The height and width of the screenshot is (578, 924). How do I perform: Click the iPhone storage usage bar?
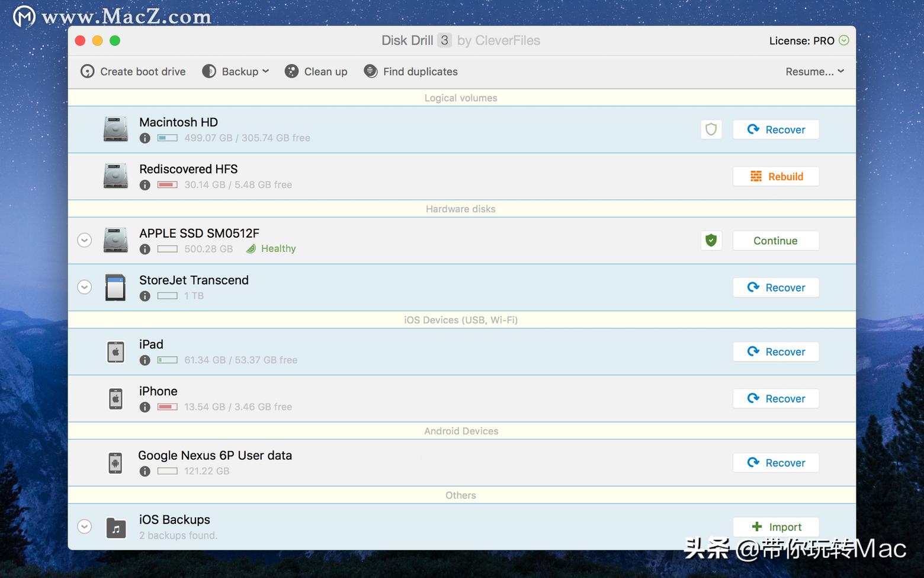click(x=168, y=407)
